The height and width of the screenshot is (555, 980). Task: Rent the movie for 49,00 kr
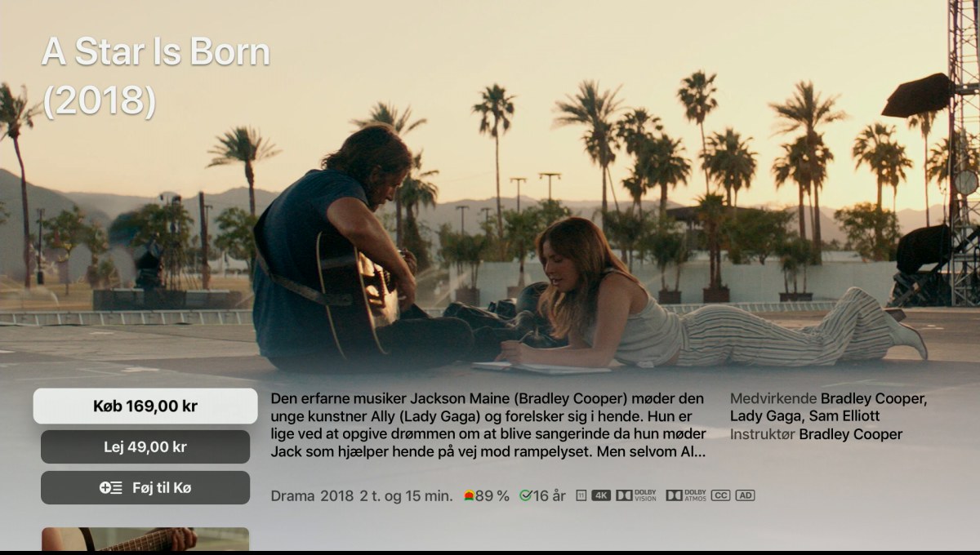tap(145, 447)
